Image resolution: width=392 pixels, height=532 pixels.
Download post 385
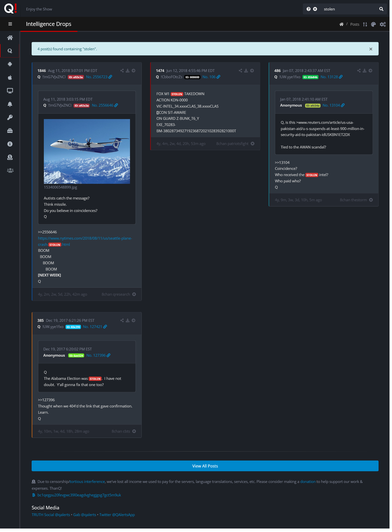point(128,321)
